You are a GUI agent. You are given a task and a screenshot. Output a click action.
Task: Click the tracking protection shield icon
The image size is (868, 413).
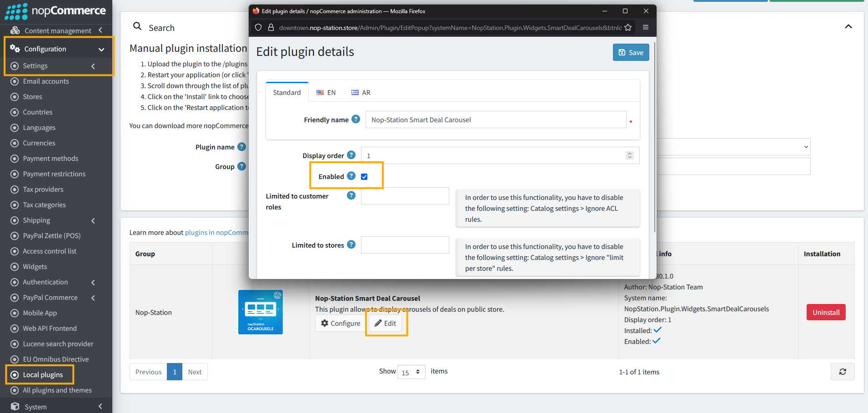pyautogui.click(x=258, y=27)
